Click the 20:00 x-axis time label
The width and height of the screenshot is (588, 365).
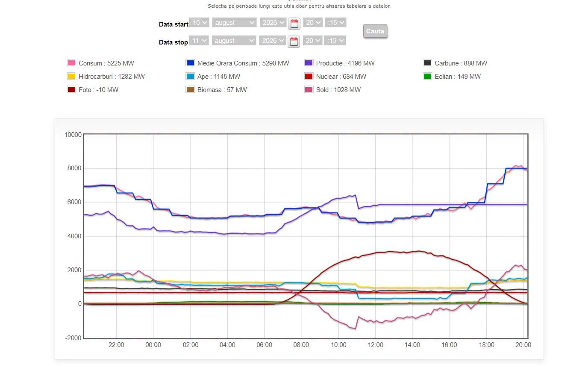click(523, 345)
